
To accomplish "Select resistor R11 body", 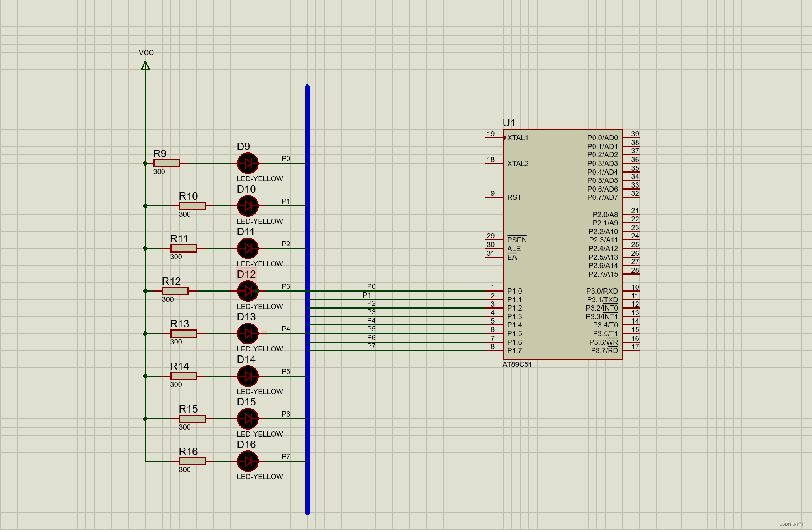I will (x=184, y=248).
